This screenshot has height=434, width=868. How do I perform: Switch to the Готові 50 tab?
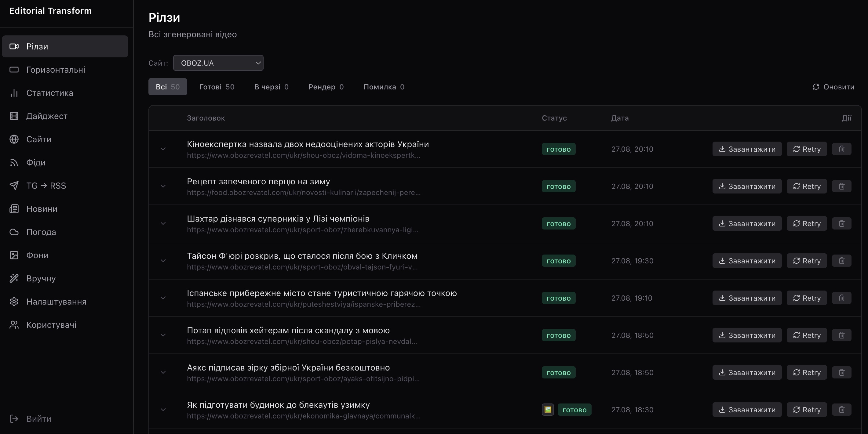(x=217, y=87)
